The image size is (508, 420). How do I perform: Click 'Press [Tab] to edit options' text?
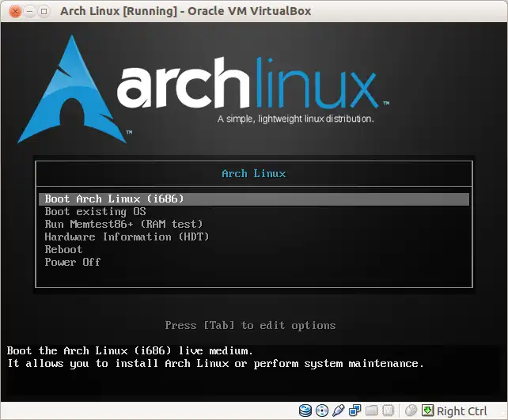click(250, 325)
